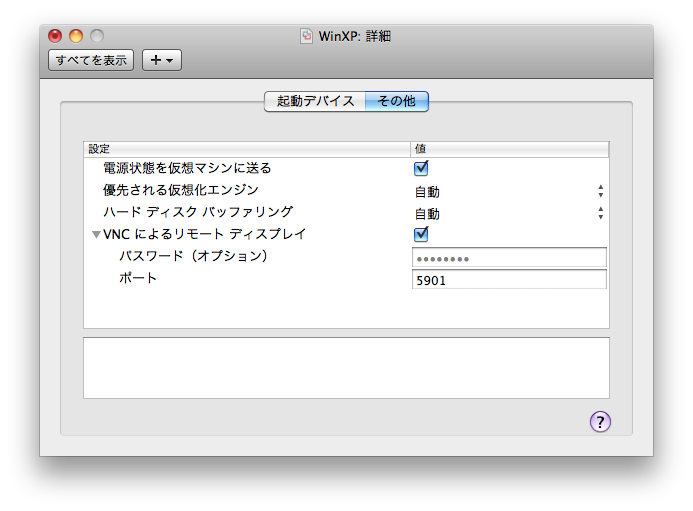Switch to the 起動デバイス tab

pos(315,101)
